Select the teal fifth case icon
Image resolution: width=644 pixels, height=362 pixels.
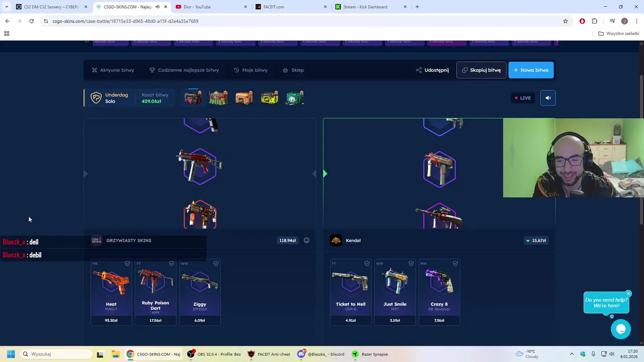click(295, 97)
